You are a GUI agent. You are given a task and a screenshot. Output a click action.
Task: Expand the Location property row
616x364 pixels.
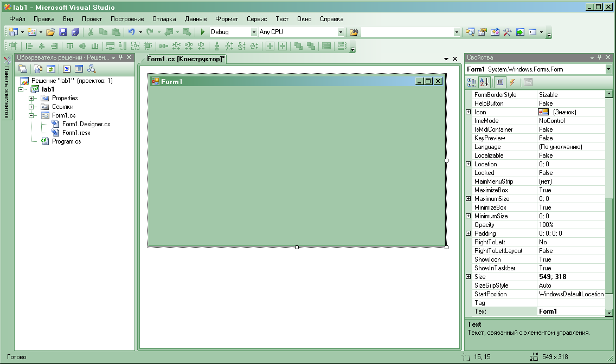[469, 164]
